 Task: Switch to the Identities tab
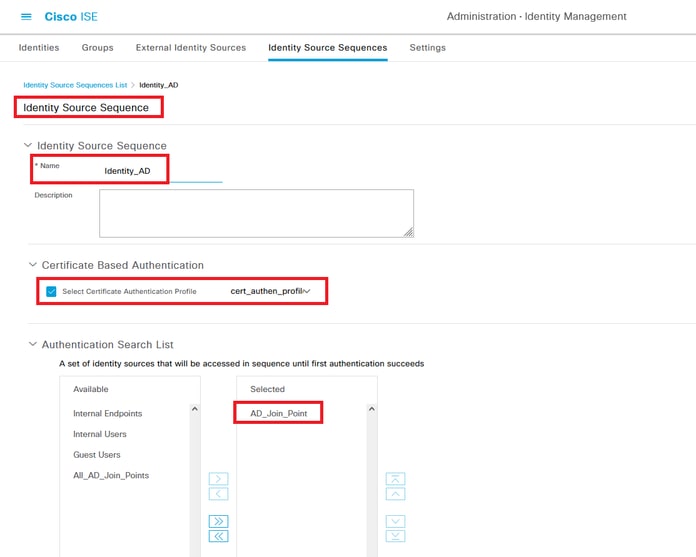point(39,47)
